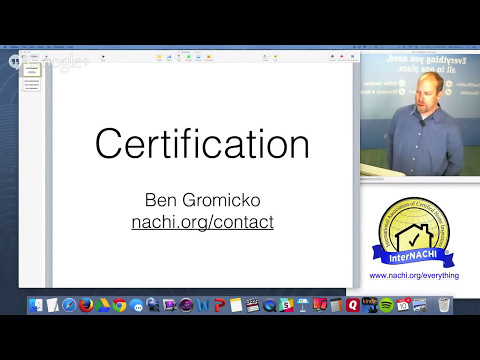Viewport: 480px width, 360px height.
Task: Add a Text box via toolbar
Action: [x=179, y=58]
